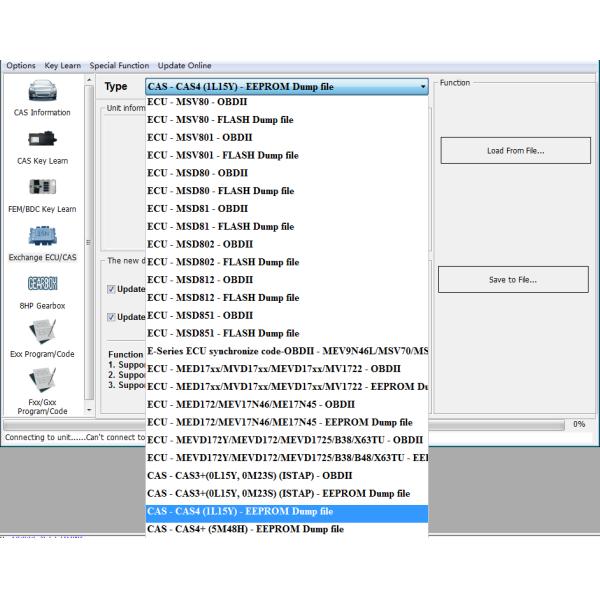This screenshot has height=600, width=600.
Task: Select the CAS Key Learn module icon
Action: 42,139
